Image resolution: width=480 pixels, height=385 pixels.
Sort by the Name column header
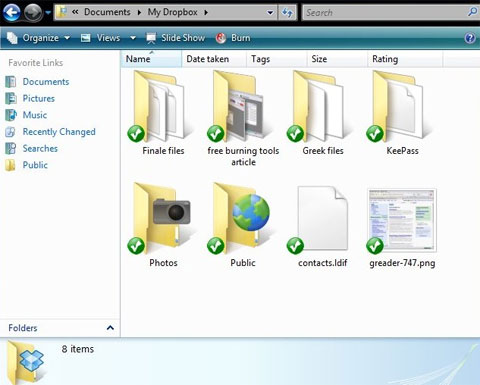point(151,59)
